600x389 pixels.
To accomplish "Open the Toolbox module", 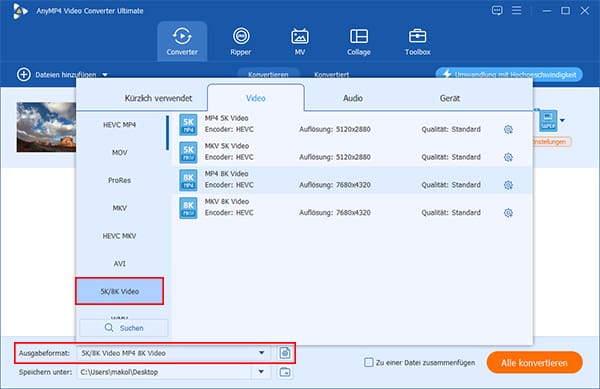I will click(417, 41).
